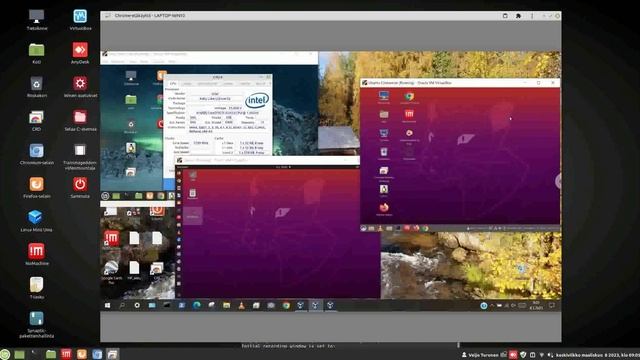This screenshot has height=360, width=640.
Task: Select the CPU tab in the CPU-Z window
Action: pyautogui.click(x=173, y=83)
